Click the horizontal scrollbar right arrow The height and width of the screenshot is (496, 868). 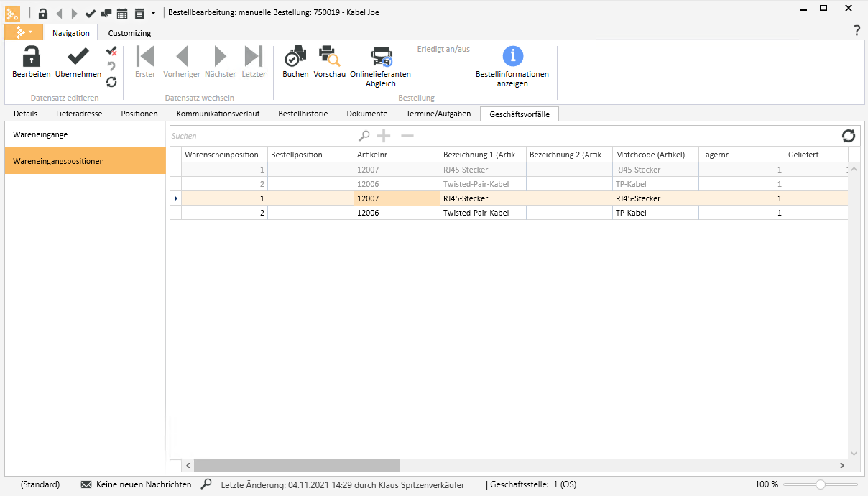click(842, 466)
